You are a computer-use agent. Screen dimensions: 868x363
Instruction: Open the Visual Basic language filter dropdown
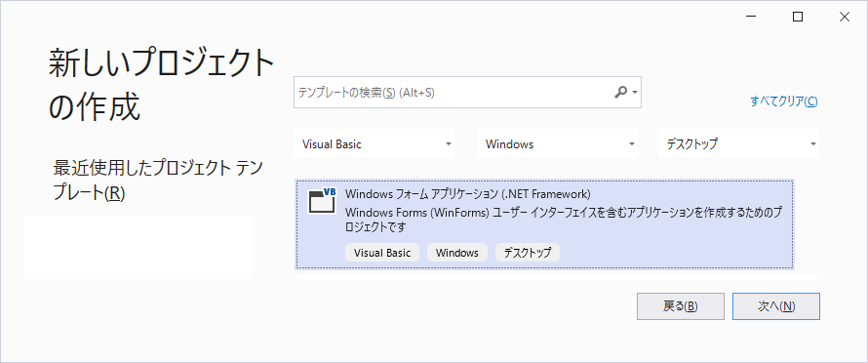pos(375,144)
